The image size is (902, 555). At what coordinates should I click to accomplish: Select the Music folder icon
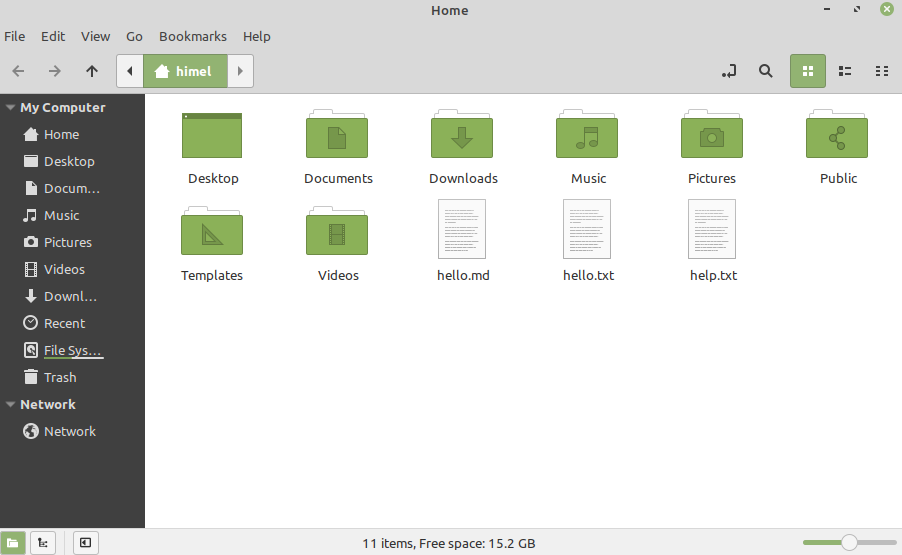(587, 134)
